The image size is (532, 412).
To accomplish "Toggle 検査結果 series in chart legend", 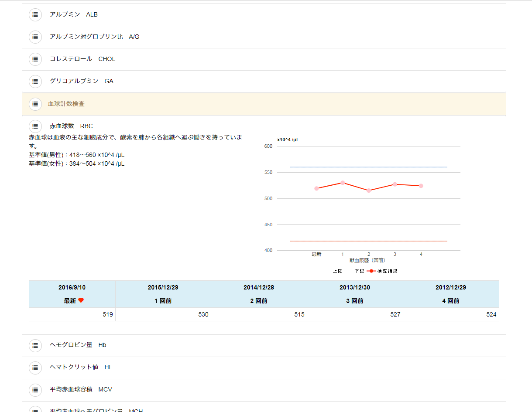I will tap(382, 271).
